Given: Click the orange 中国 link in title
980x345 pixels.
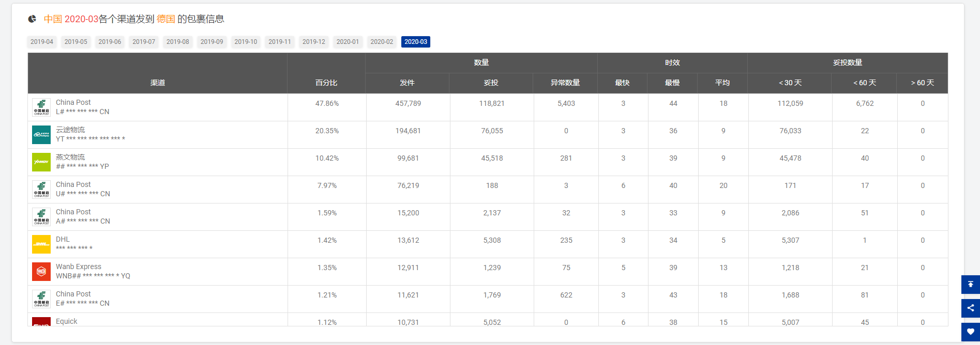Looking at the screenshot, I should coord(53,19).
